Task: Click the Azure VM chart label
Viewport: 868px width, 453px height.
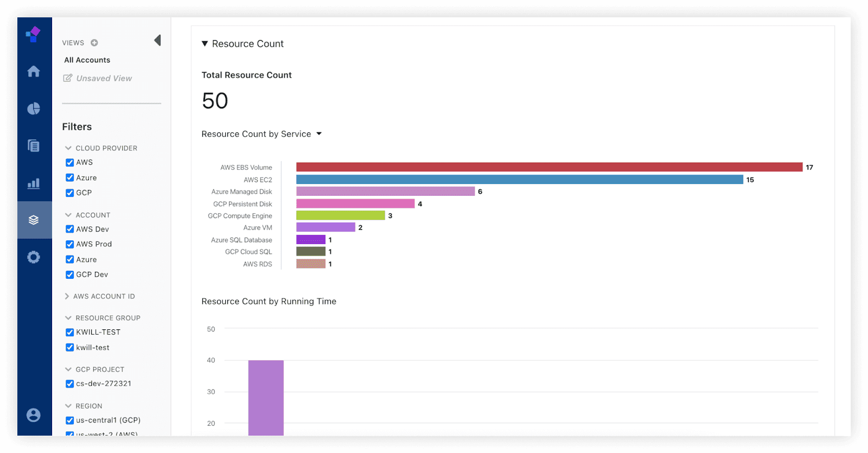Action: tap(258, 228)
